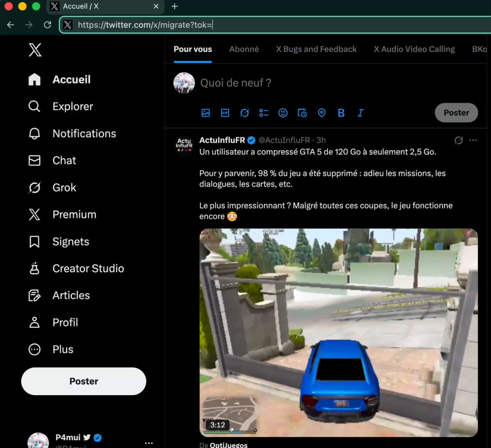Open account menu next to P4mui
Image resolution: width=491 pixels, height=448 pixels.
coord(149,443)
